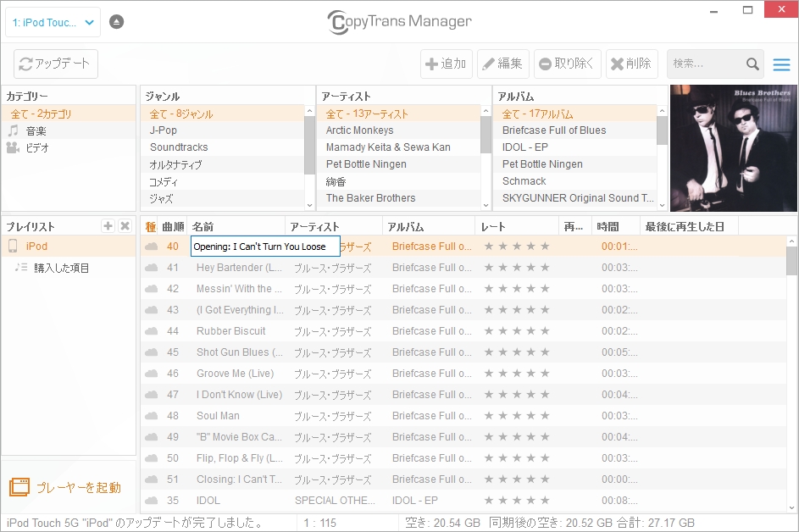This screenshot has height=532, width=799.
Task: Select the オルタナティブ genre
Action: click(x=223, y=164)
